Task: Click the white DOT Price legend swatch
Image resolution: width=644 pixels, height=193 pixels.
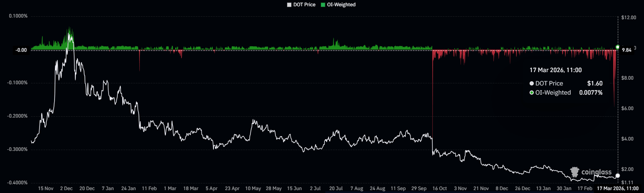Action: (x=290, y=5)
